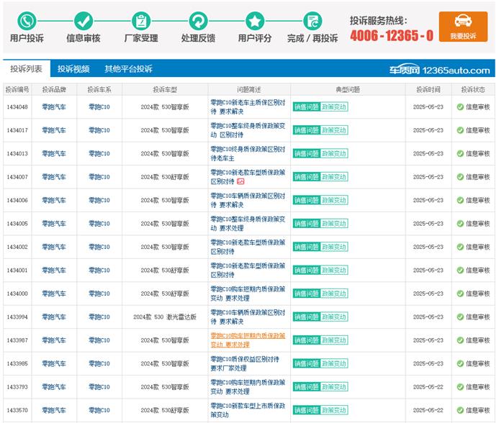Open complaint titled 零跑C10新款车型上市质保政策变动

[248, 410]
